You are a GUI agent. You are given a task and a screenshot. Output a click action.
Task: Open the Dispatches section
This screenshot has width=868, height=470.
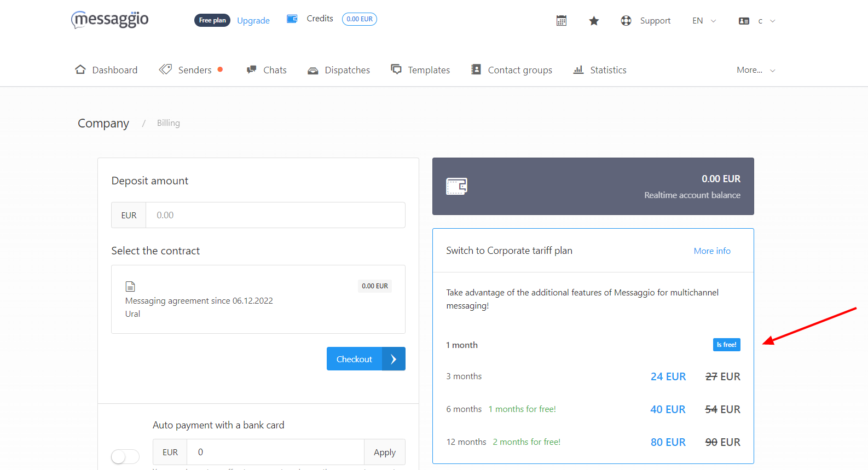point(339,70)
